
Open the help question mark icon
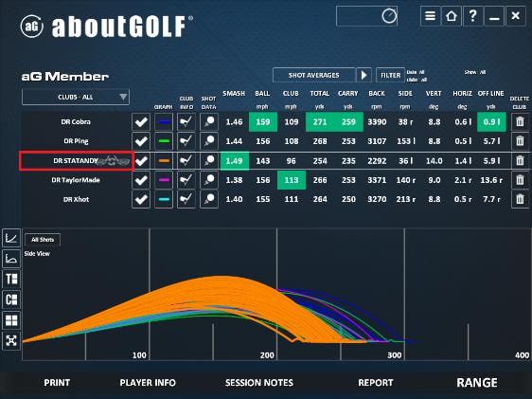[x=472, y=16]
